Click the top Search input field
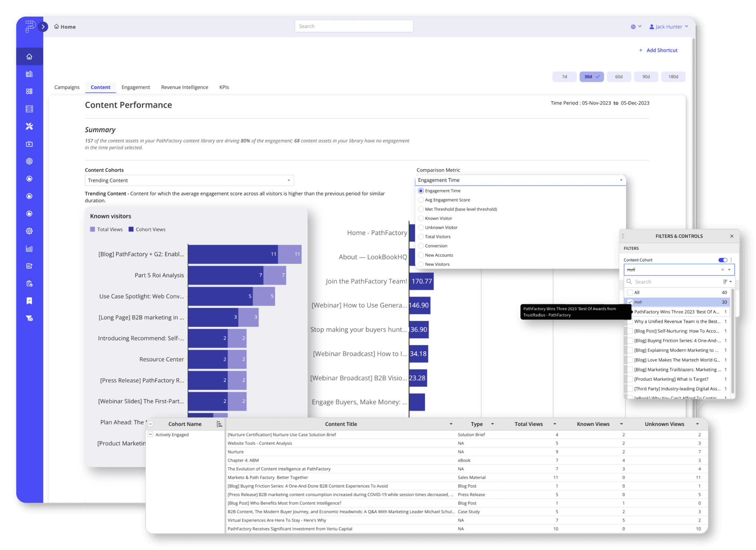Viewport: 756px width, 550px height. coord(354,26)
